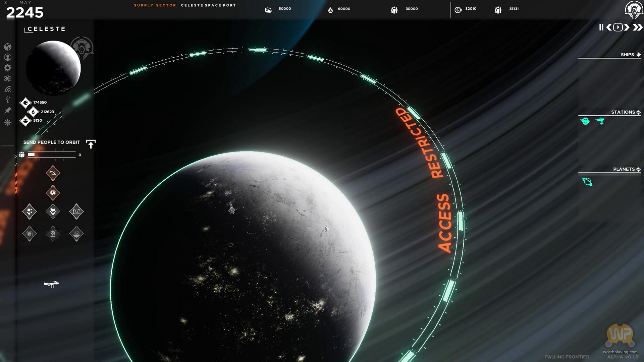The height and width of the screenshot is (362, 644).
Task: Select the graph curve diamond icon
Action: (76, 212)
